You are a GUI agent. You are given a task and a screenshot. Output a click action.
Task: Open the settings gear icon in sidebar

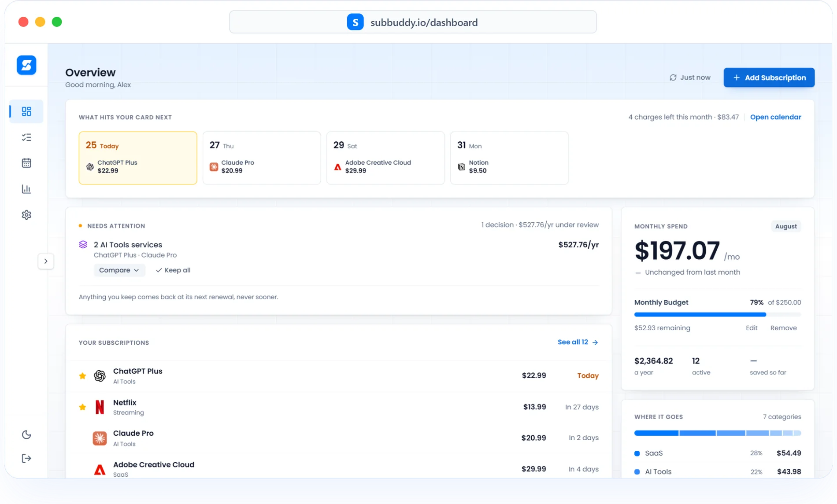click(26, 215)
